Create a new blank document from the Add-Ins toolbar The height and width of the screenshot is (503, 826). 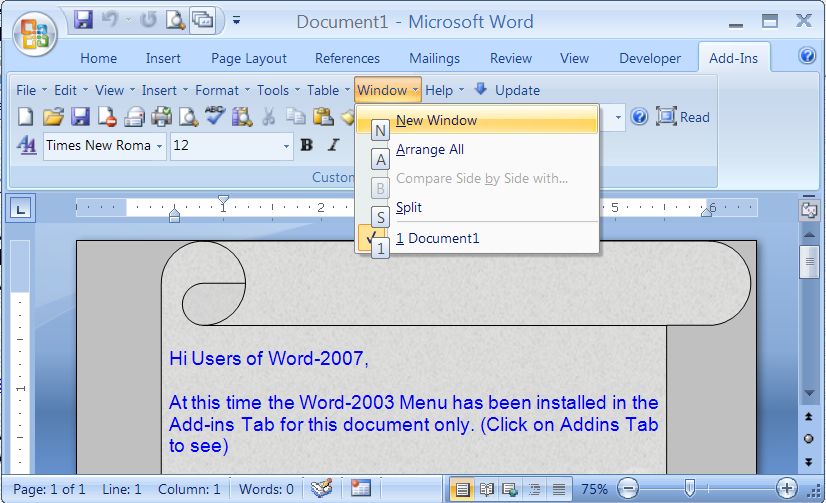[x=25, y=116]
